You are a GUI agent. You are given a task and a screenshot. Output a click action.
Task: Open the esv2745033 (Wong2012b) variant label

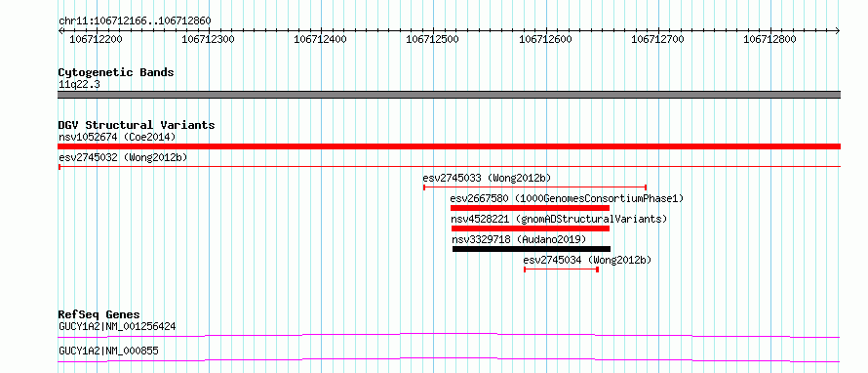point(487,178)
